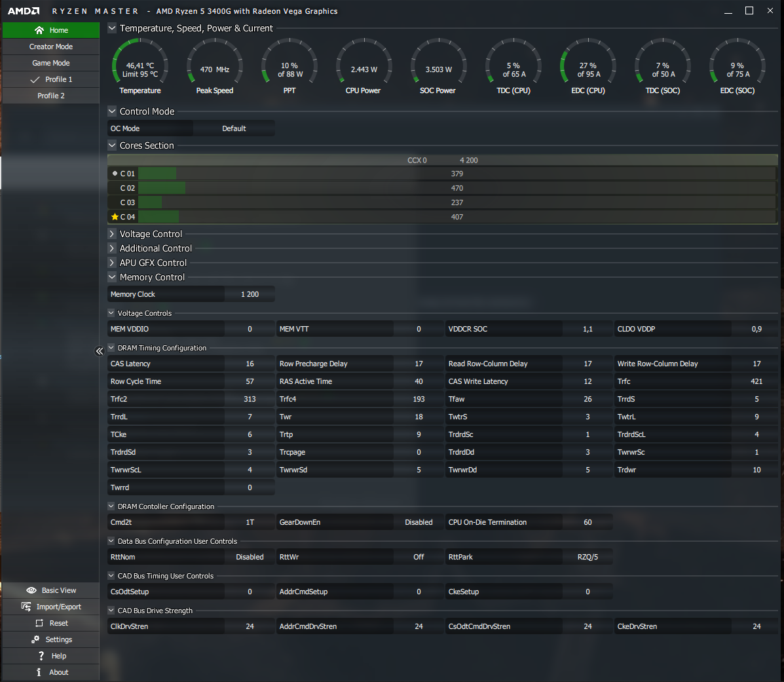
Task: Click the About info icon
Action: [39, 672]
